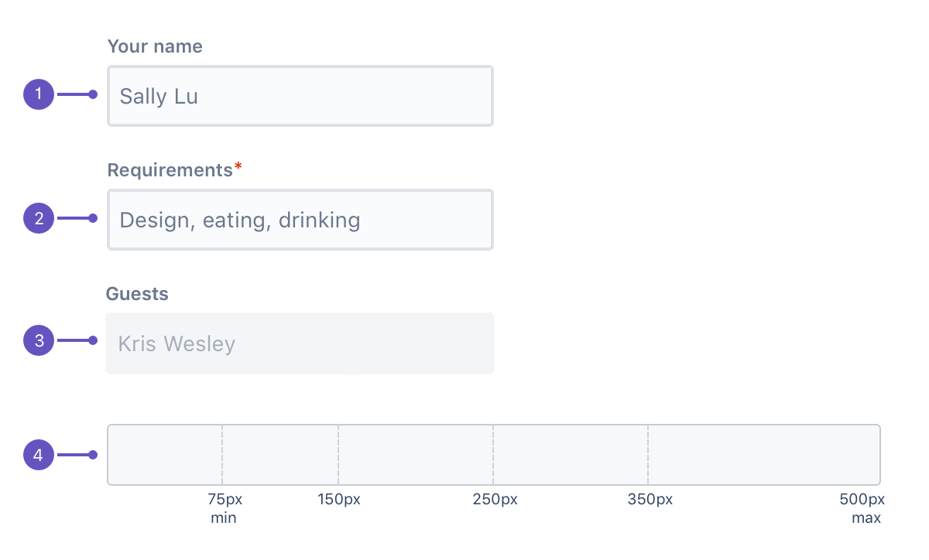The image size is (929, 560).
Task: Click the Requirements text input
Action: click(300, 220)
